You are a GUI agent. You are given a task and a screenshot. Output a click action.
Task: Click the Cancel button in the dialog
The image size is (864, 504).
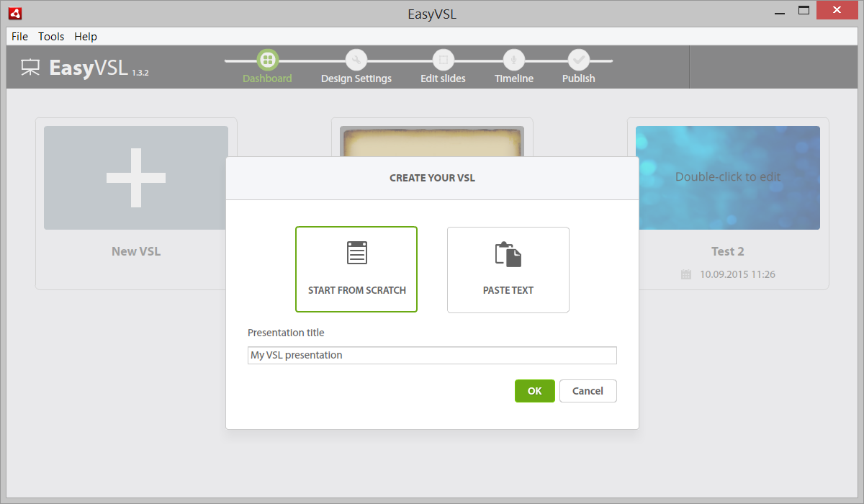point(588,391)
